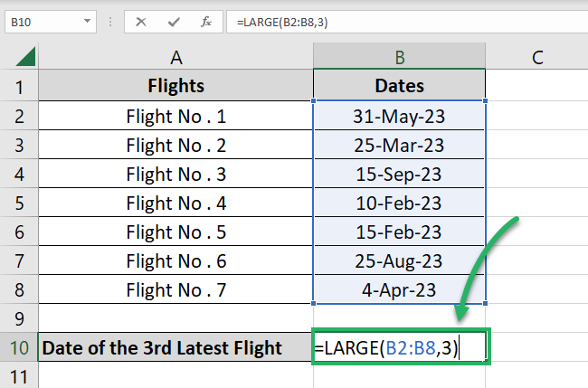Click the Dates header cell
Image resolution: width=588 pixels, height=388 pixels.
[399, 87]
